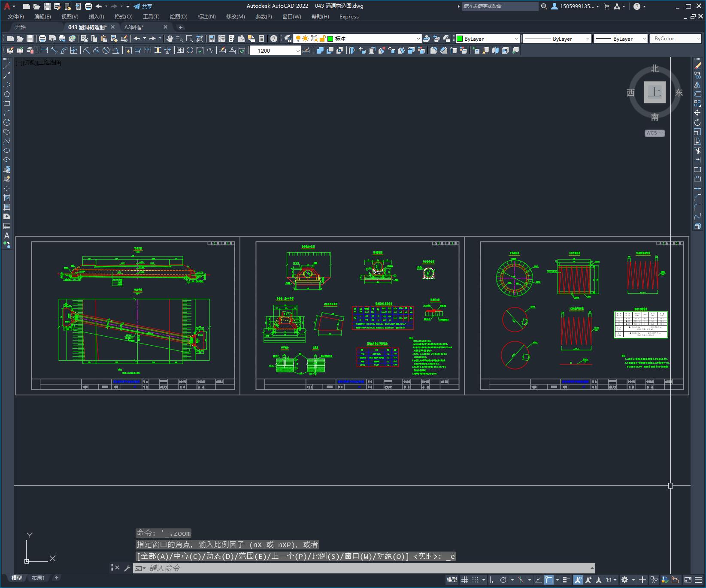This screenshot has height=588, width=706.
Task: Open the 绘图(D) menu
Action: pyautogui.click(x=179, y=17)
